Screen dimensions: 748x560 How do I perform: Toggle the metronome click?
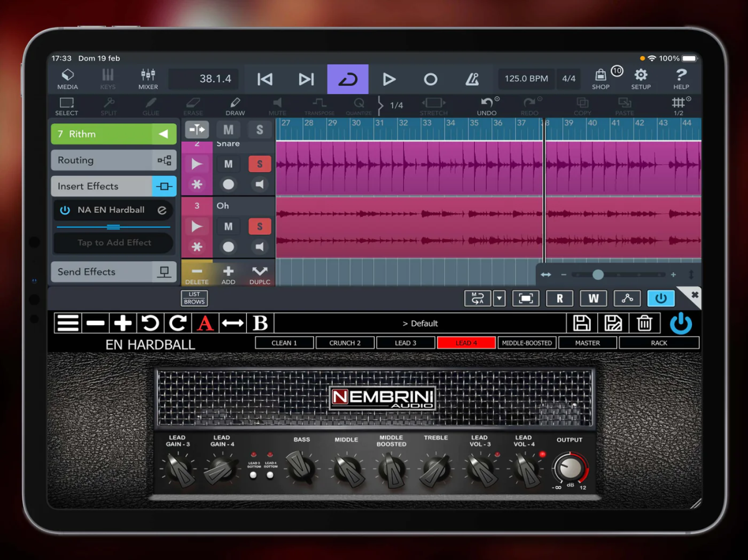(472, 79)
